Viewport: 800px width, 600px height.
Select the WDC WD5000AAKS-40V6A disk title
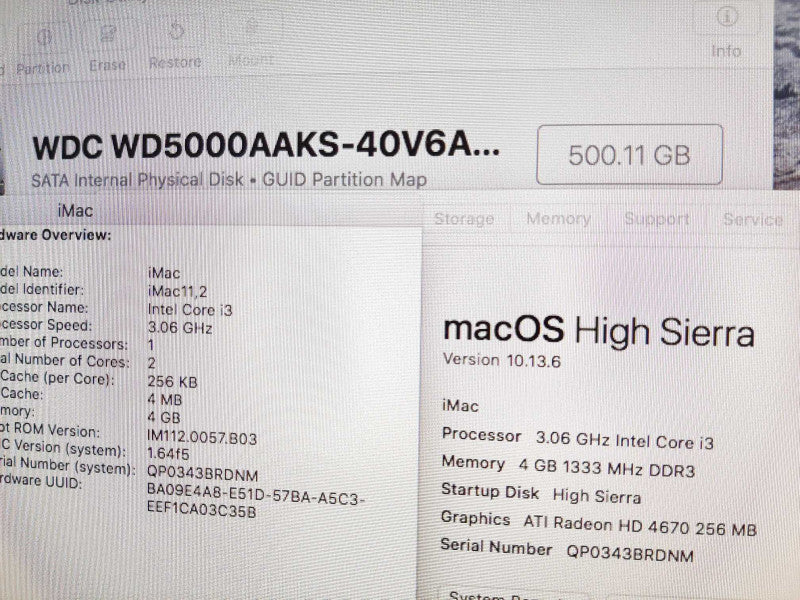pos(266,146)
